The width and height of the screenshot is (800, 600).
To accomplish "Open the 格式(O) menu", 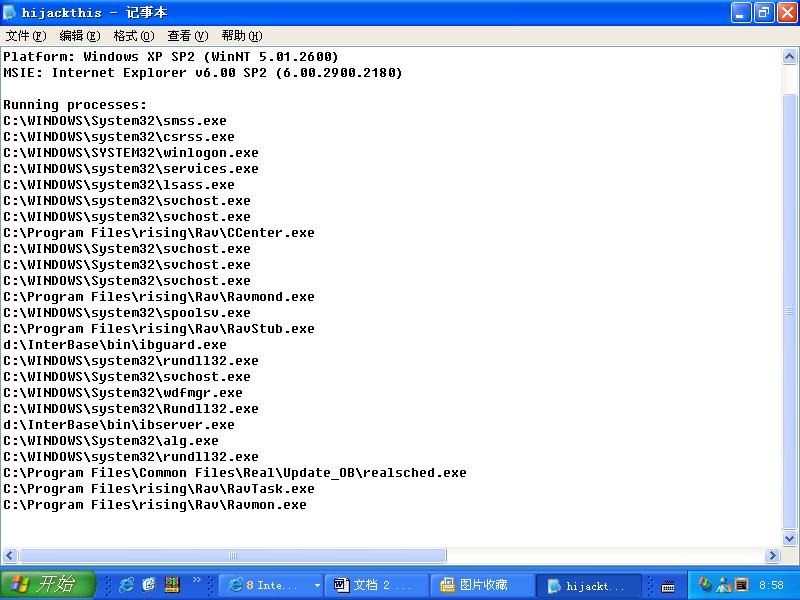I will 134,36.
